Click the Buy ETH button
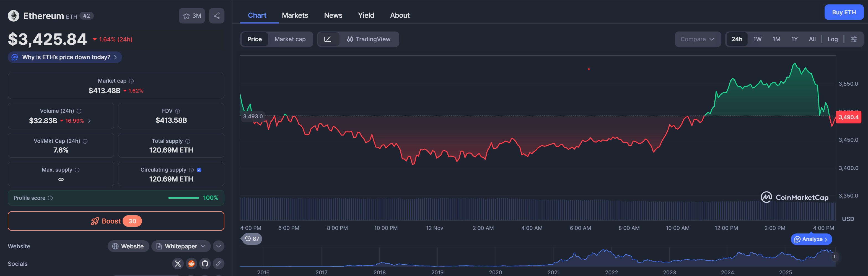 pos(844,12)
